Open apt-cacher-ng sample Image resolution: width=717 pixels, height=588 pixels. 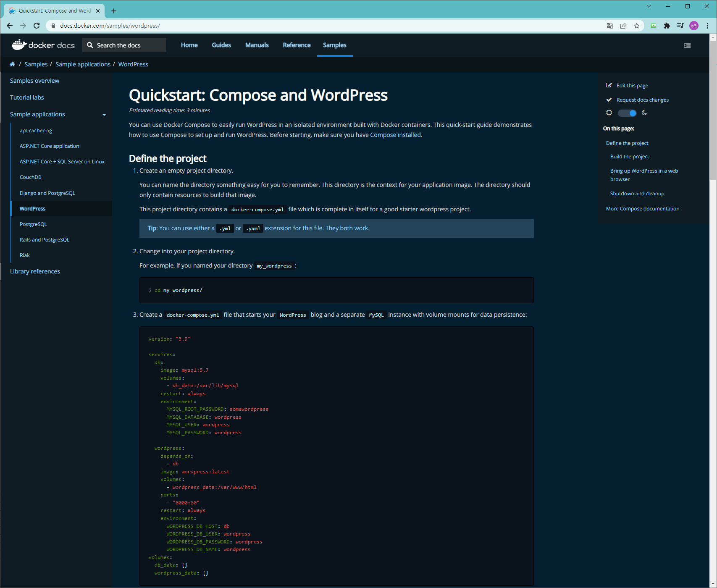pos(36,131)
